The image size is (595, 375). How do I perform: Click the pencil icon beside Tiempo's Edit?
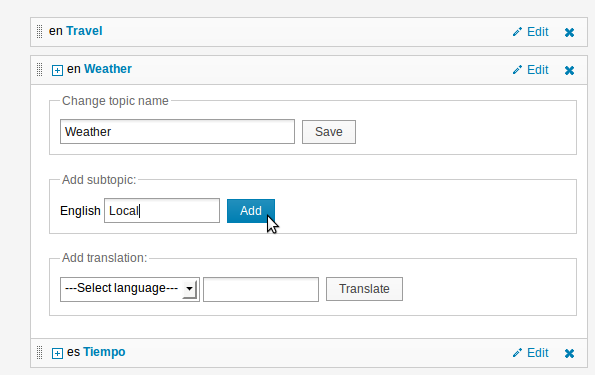tap(517, 353)
